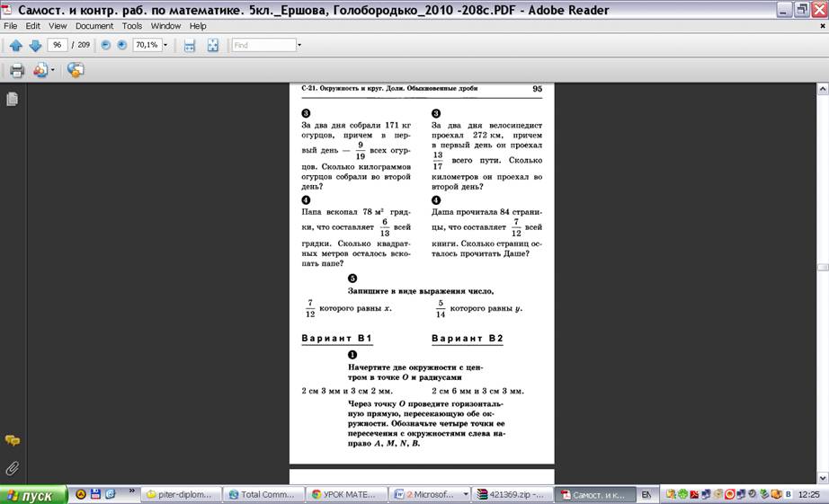Switch to fit one full page view
The height and width of the screenshot is (504, 829).
213,45
